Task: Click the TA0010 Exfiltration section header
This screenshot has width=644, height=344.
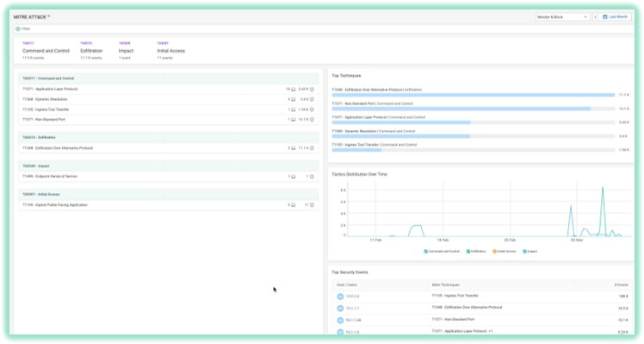Action: coord(169,137)
